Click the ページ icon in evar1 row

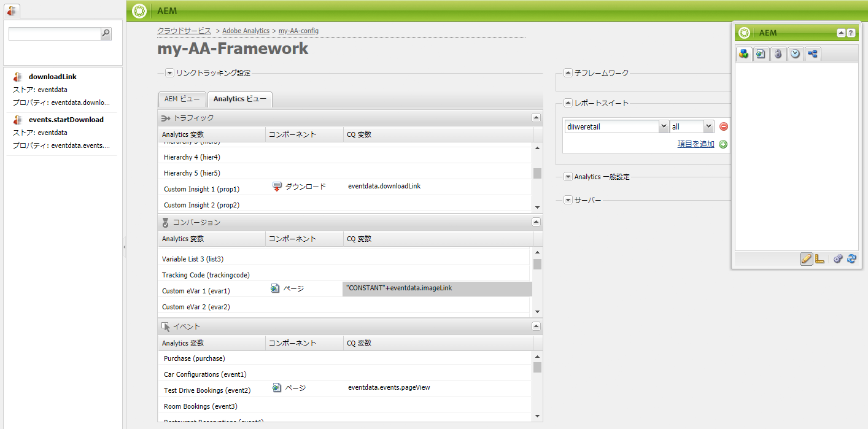tap(276, 288)
